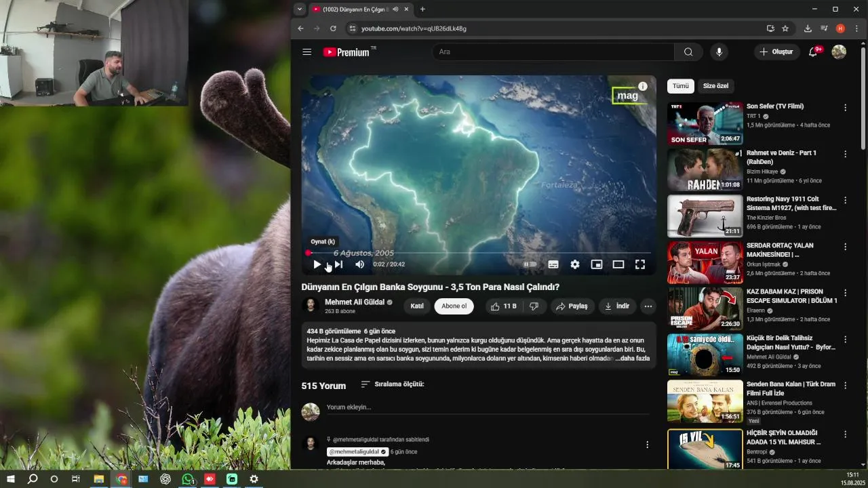This screenshot has width=868, height=488.
Task: Open Chrome three-dot menu
Action: point(857,28)
